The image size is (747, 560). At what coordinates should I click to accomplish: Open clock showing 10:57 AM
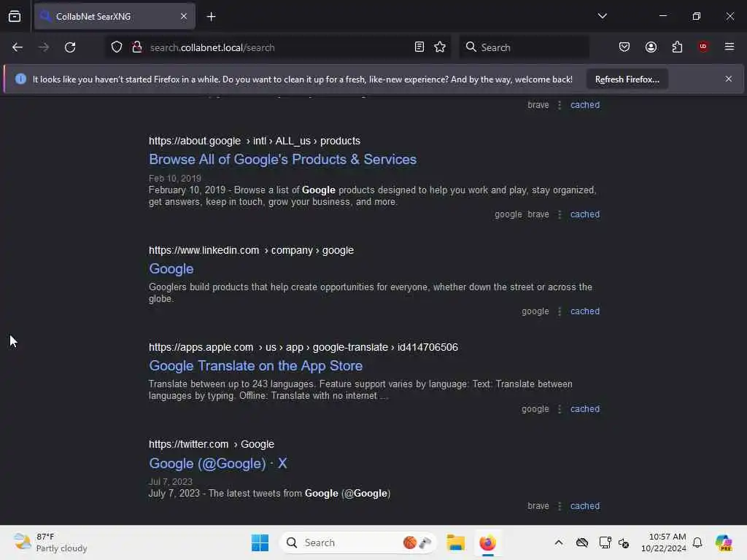(x=664, y=542)
